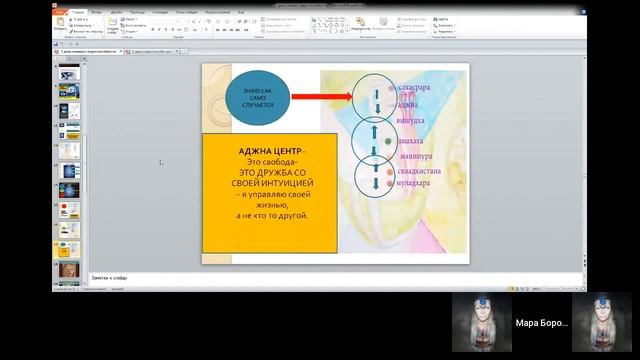Open the Design (Дизайн) ribbon tab
Screen dimensions: 640x360
[116, 12]
